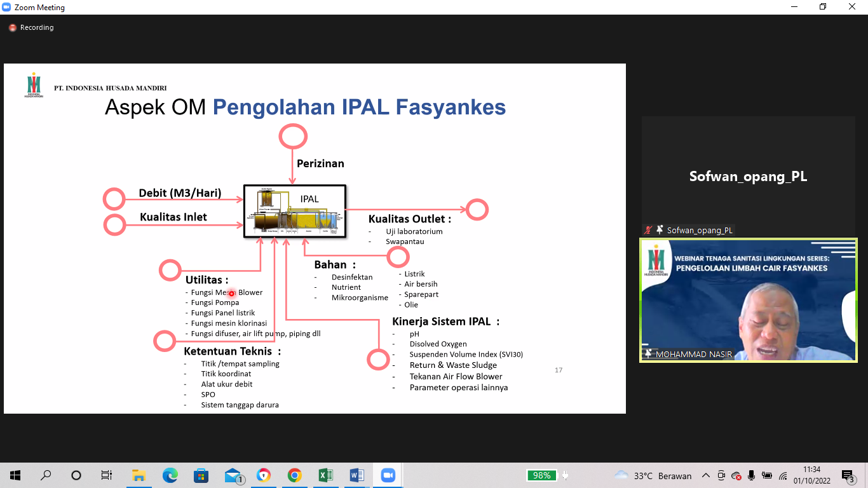Open the 33°C Berawan weather widget
This screenshot has height=488, width=868.
[x=653, y=475]
